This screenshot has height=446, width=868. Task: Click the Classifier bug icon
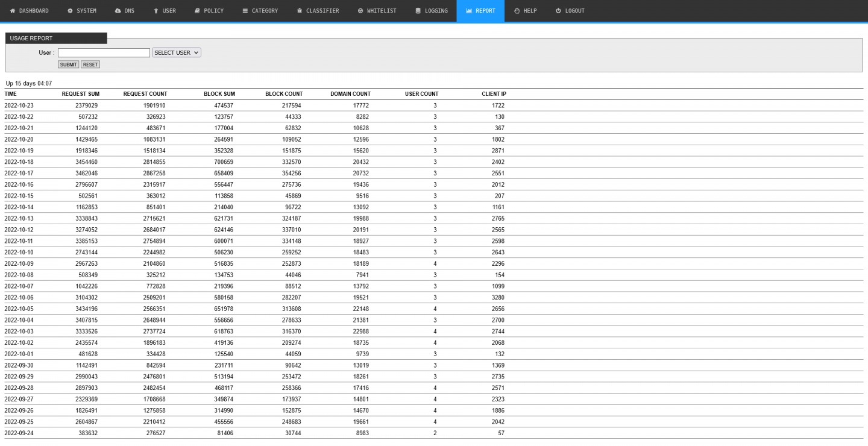[300, 11]
